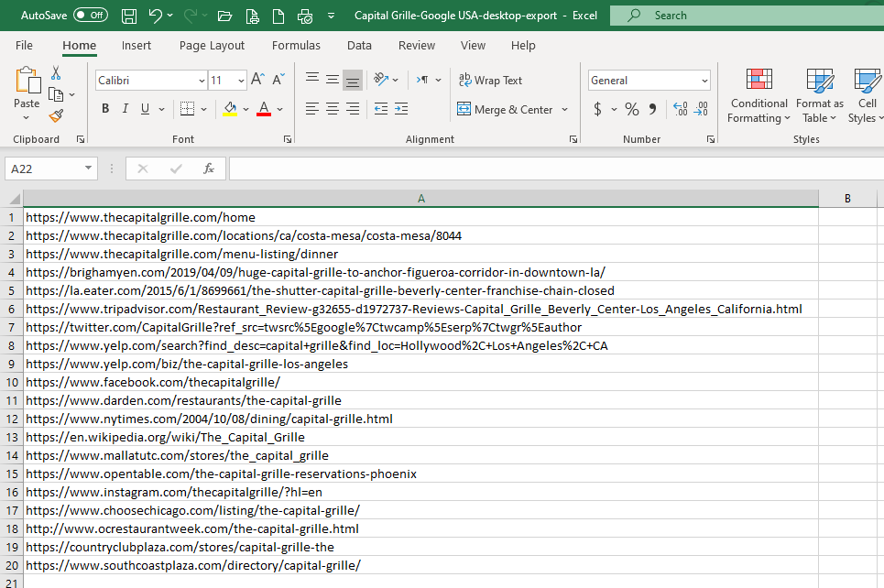Viewport: 884px width, 588px height.
Task: Click the Paste button
Action: point(27,90)
